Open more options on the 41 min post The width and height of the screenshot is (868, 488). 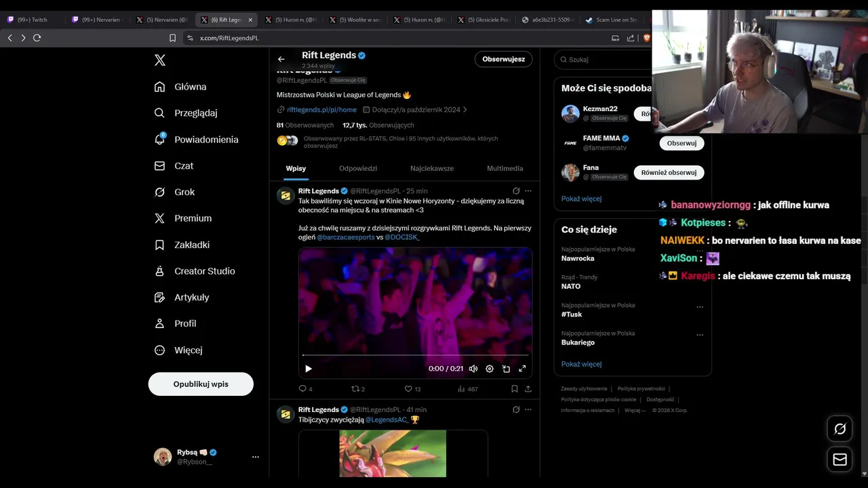528,410
